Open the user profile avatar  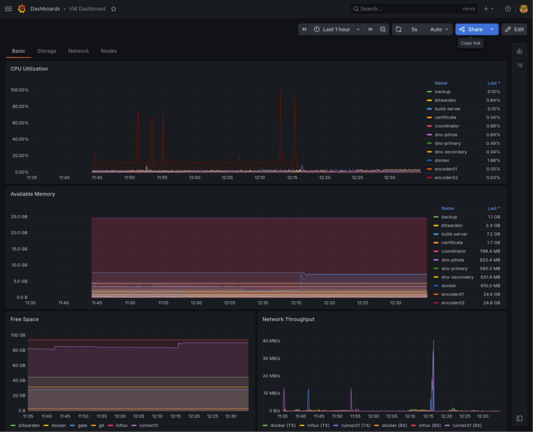523,9
